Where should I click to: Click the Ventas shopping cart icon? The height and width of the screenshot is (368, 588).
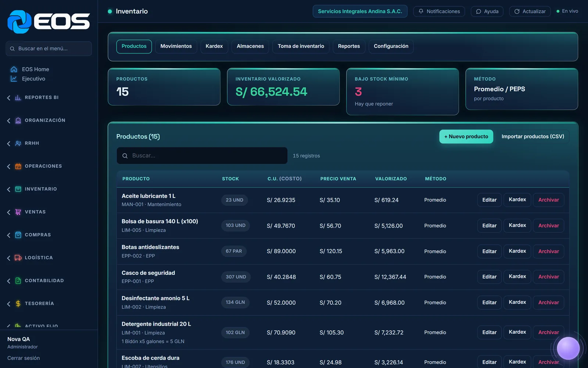point(18,212)
